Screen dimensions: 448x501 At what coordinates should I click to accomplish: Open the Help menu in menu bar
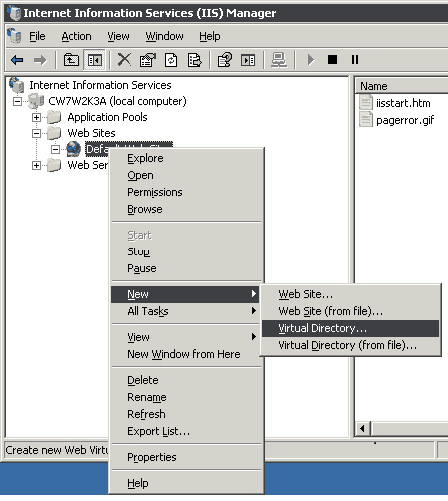(x=210, y=36)
